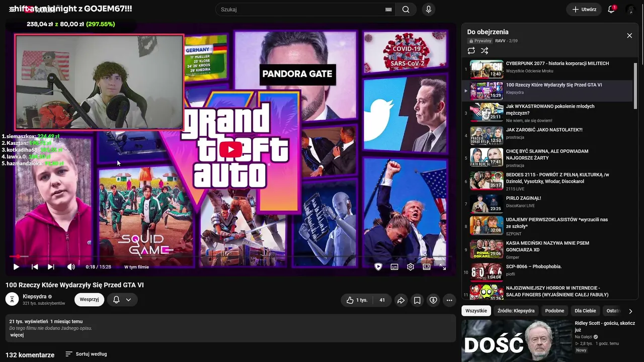Play the video from the control bar
Viewport: 644px width, 362px height.
(x=16, y=267)
